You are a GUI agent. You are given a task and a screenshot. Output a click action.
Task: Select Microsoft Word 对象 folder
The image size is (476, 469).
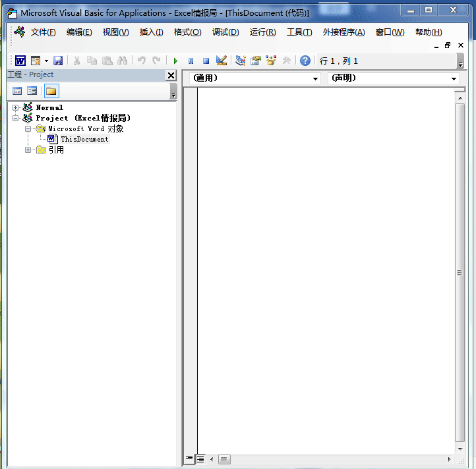click(x=86, y=129)
